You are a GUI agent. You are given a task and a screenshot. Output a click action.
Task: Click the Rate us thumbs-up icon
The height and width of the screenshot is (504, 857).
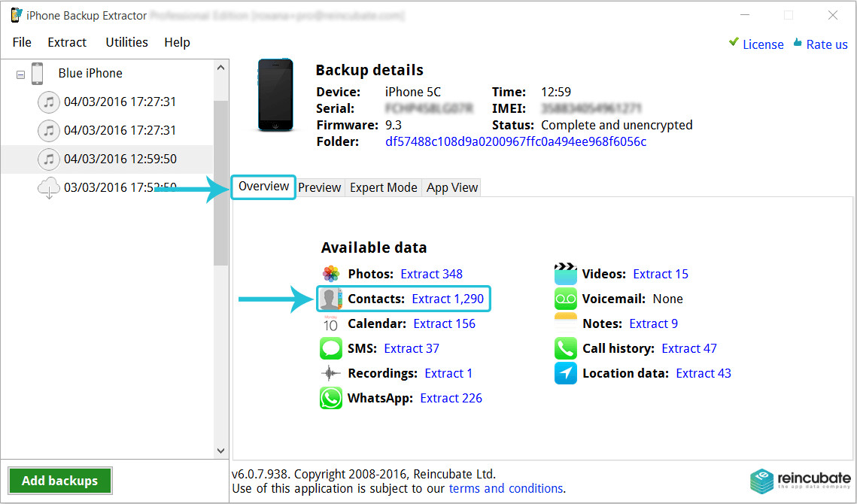[x=798, y=42]
